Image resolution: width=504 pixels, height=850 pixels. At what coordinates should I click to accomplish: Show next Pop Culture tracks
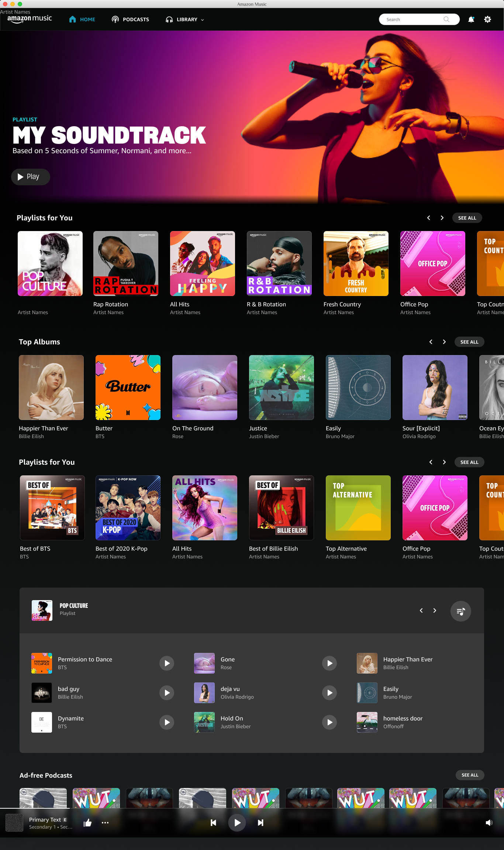[x=435, y=610]
